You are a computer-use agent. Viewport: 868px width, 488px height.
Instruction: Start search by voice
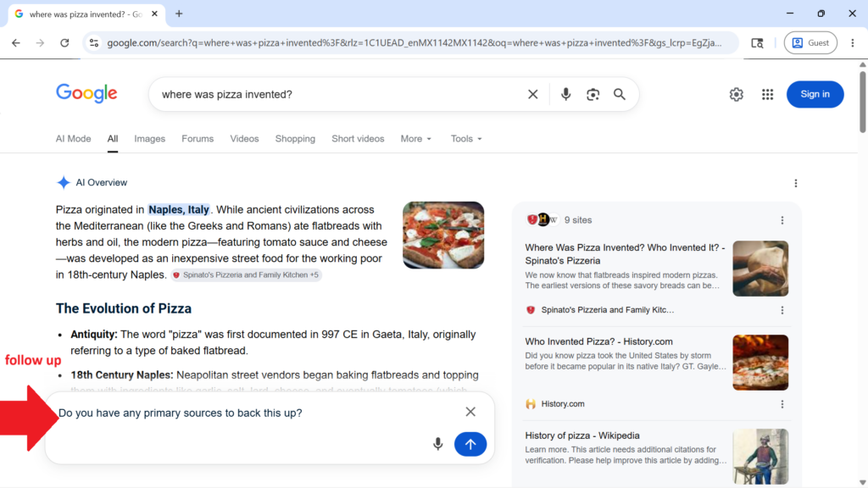tap(565, 94)
